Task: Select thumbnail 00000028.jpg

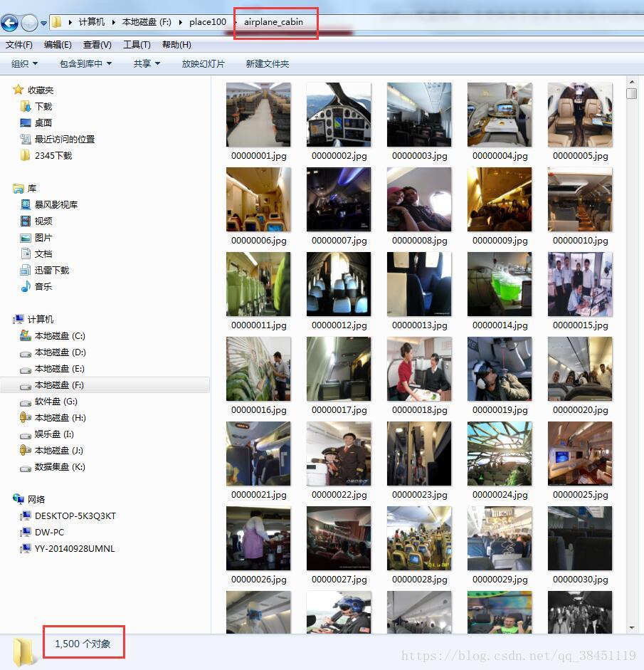Action: tap(419, 538)
